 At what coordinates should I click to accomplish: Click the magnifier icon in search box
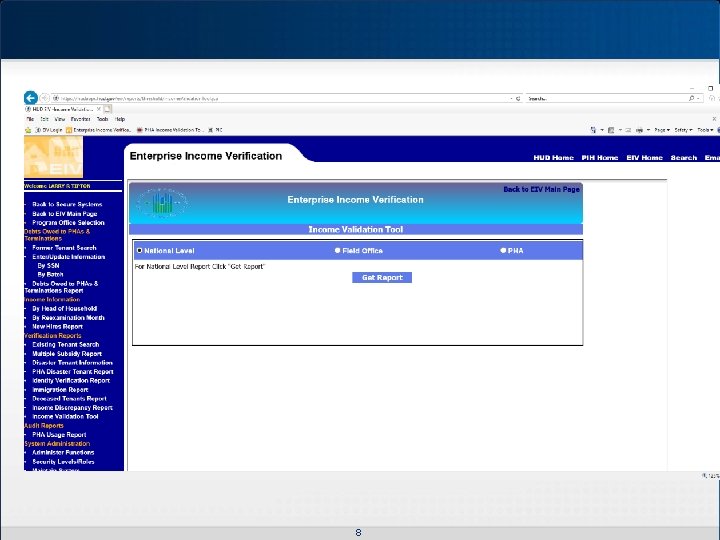tap(692, 98)
